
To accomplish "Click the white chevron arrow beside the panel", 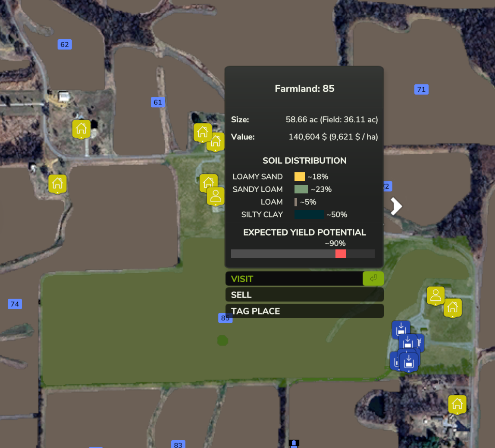I will click(396, 206).
